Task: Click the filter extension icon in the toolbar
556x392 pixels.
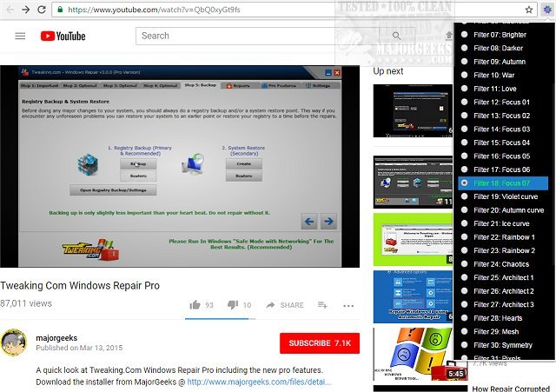Action: (x=547, y=10)
